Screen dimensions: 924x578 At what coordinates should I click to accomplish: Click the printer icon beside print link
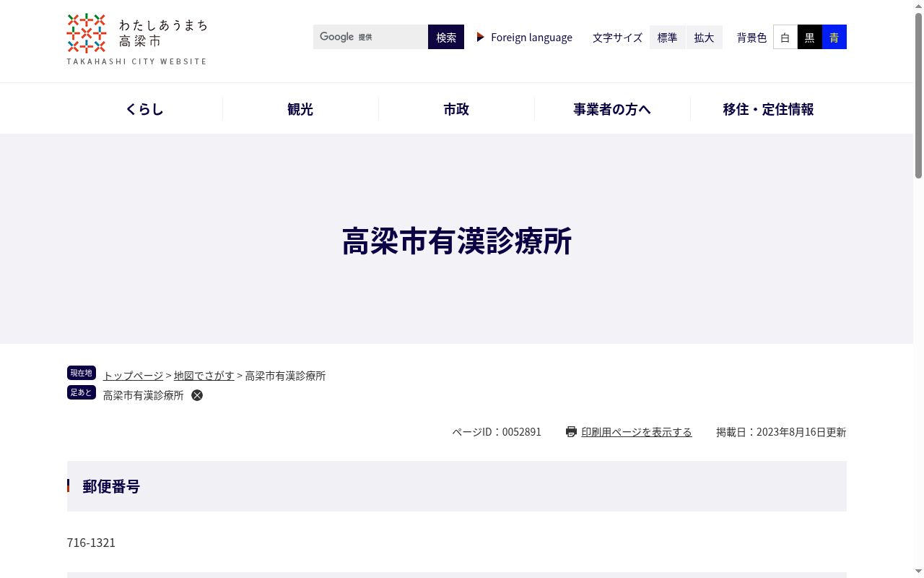(x=571, y=431)
